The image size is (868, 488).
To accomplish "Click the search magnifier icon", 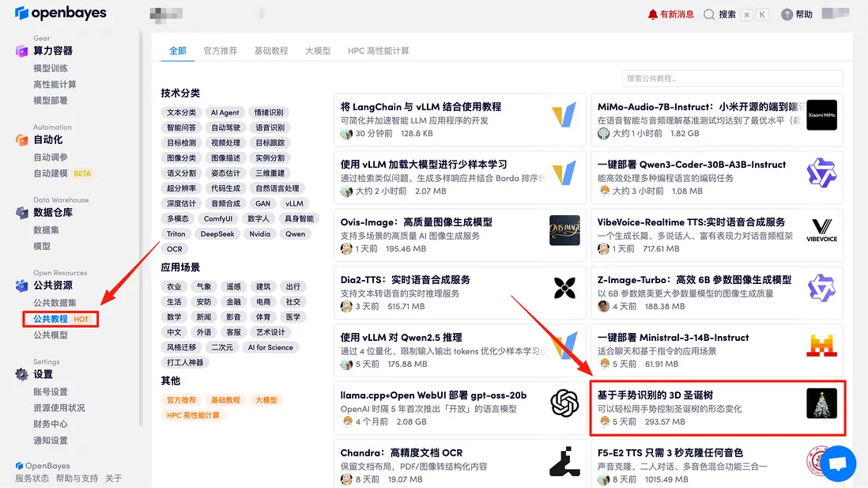I will pyautogui.click(x=708, y=14).
